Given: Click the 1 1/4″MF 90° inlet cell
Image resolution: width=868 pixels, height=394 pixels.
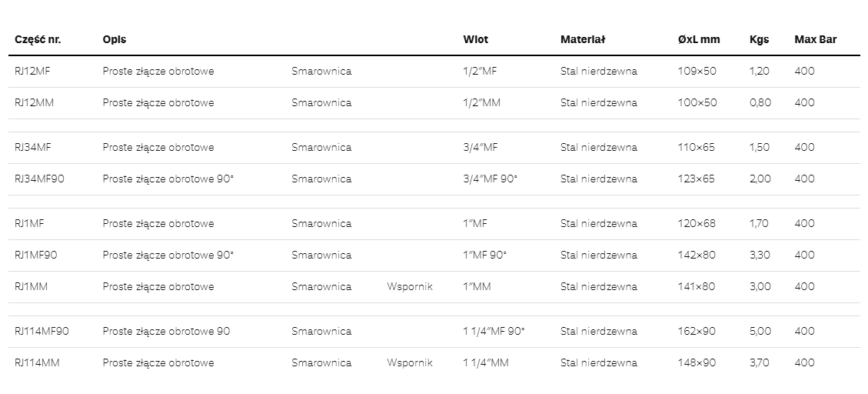Looking at the screenshot, I should click(x=494, y=331).
